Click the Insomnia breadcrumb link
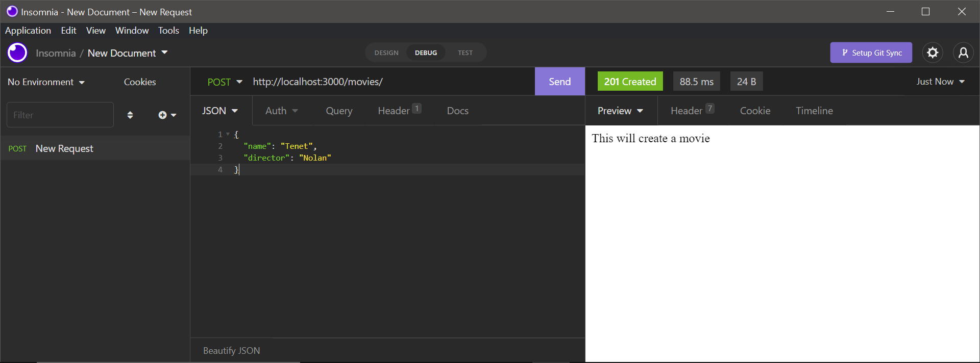The image size is (980, 363). [56, 53]
